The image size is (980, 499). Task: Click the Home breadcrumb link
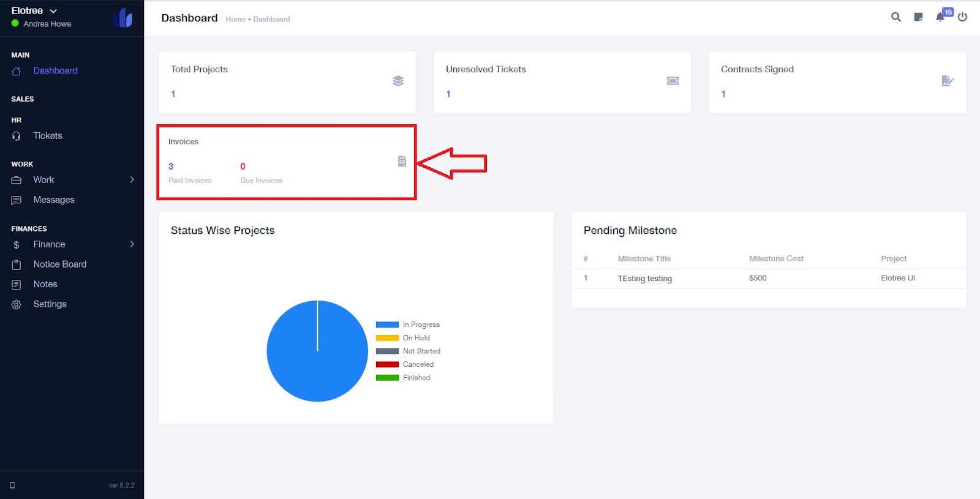(x=235, y=19)
